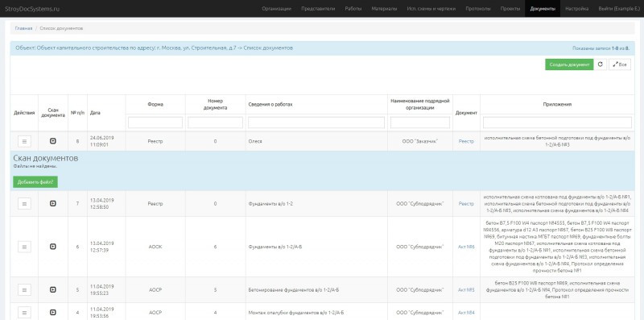Open actions menu for row 5 АОСР
The width and height of the screenshot is (644, 320).
click(x=24, y=290)
